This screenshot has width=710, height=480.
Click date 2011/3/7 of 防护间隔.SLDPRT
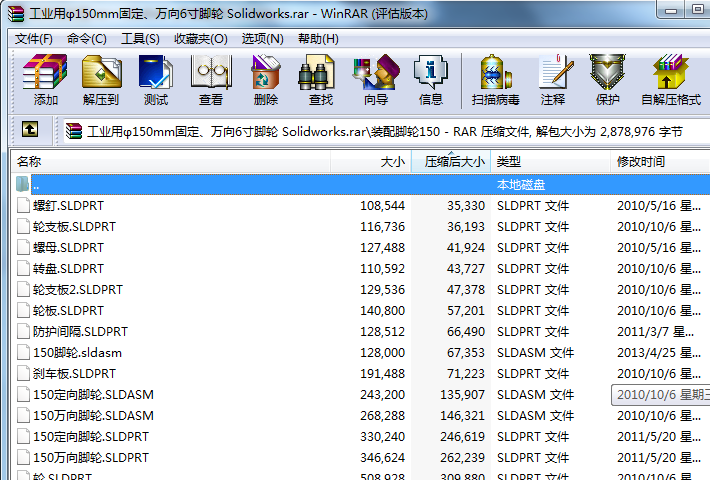tap(655, 331)
